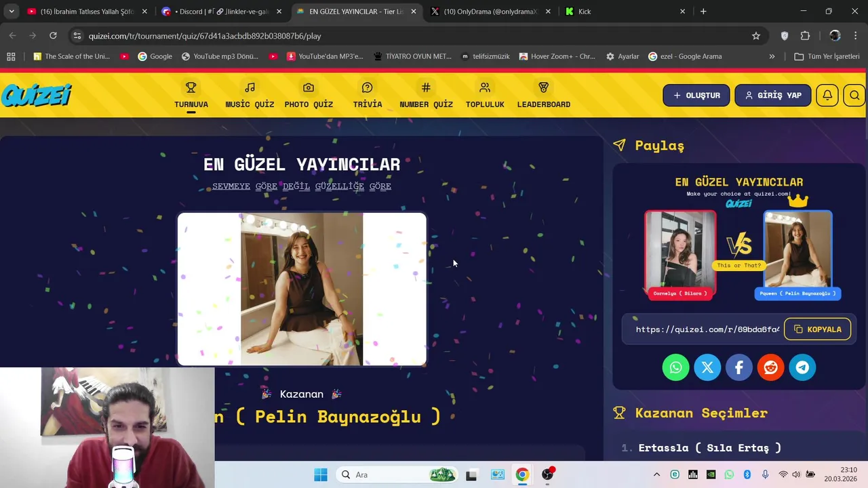Click the 'EN GÜZEL YAYINCILAR' tournament title

302,164
